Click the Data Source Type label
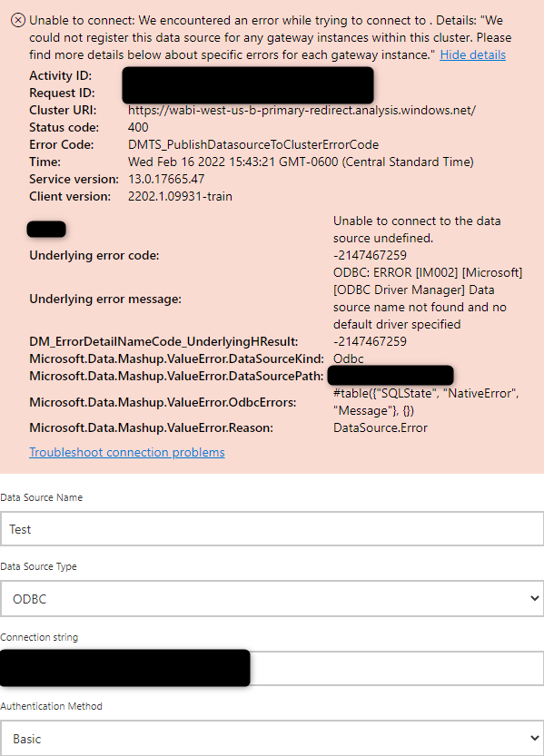 point(38,566)
